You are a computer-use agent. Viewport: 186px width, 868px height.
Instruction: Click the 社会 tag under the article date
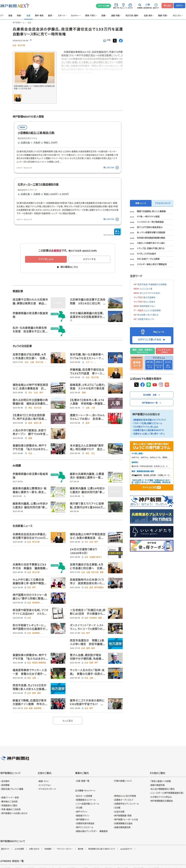(14, 45)
